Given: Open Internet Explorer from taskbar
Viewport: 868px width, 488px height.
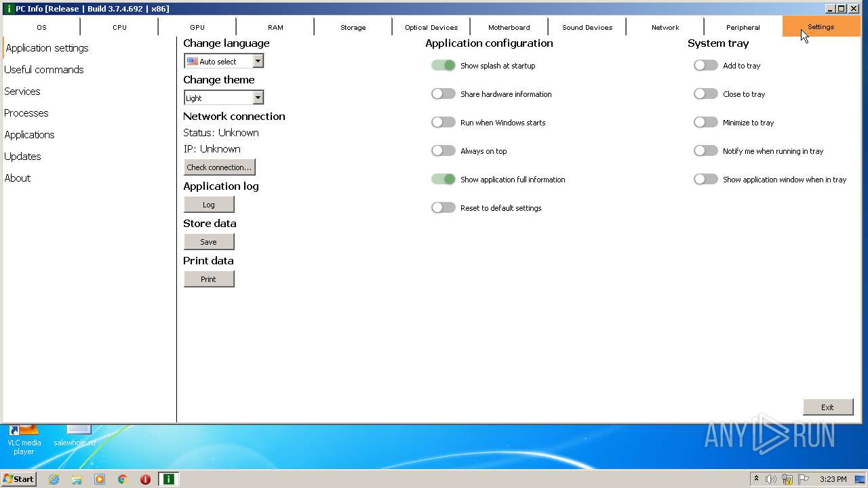Looking at the screenshot, I should [x=54, y=479].
